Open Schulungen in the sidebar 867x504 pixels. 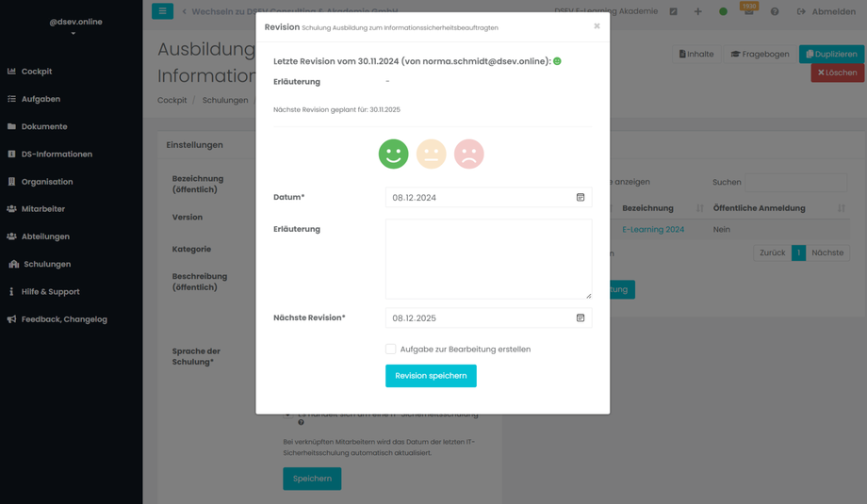click(x=47, y=265)
